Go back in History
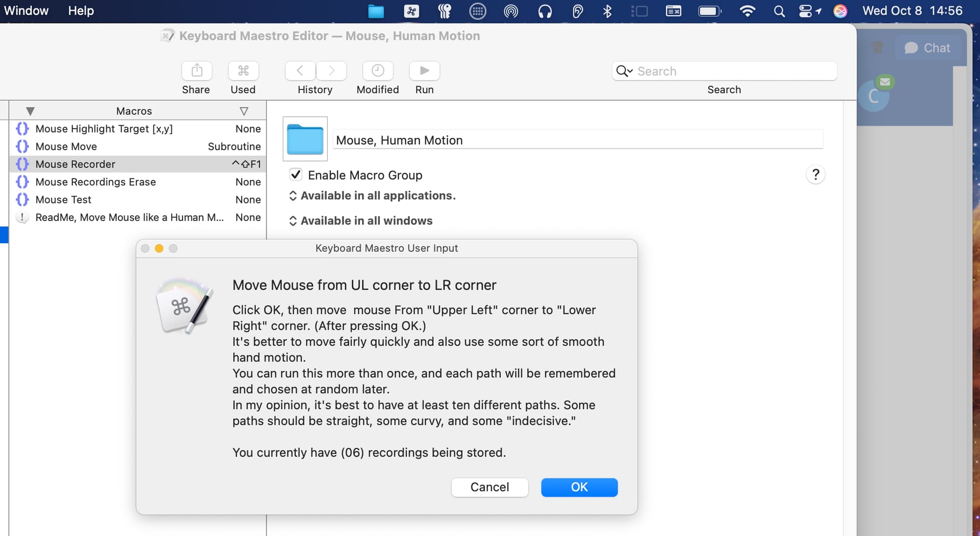980x536 pixels. [300, 71]
